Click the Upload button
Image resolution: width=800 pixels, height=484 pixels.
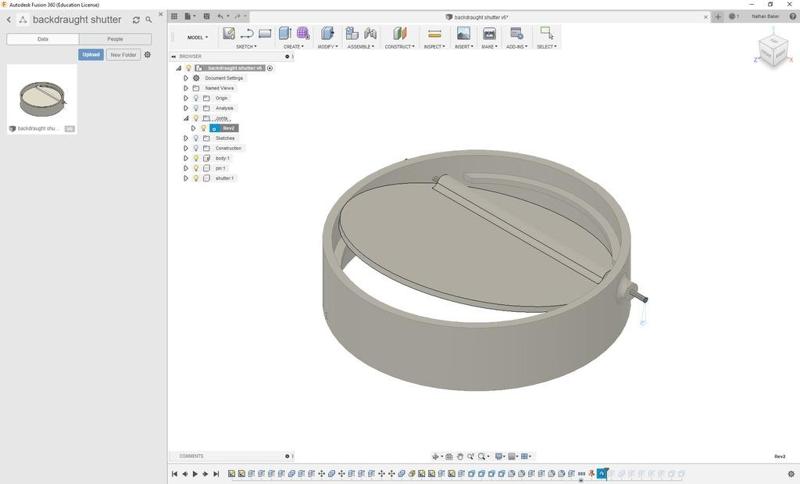point(91,55)
